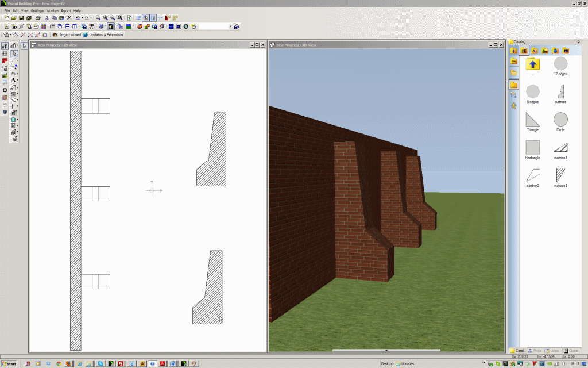Viewport: 588px width, 368px height.
Task: Open the undo history dropdown arrow
Action: (81, 18)
